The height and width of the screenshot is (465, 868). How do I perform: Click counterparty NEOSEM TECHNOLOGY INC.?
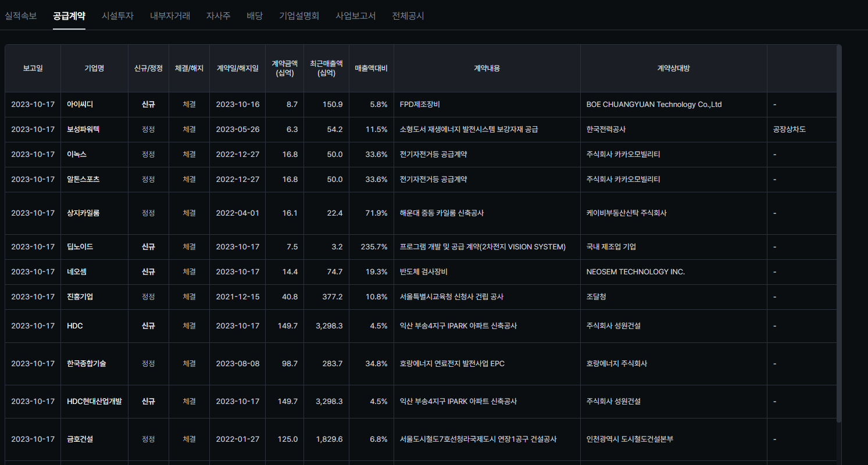pyautogui.click(x=635, y=272)
